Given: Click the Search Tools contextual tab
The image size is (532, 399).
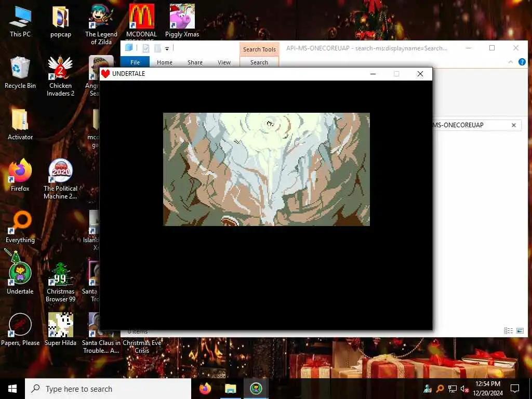Looking at the screenshot, I should [259, 49].
